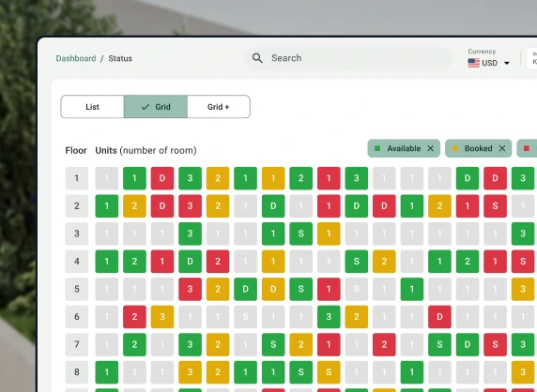Open yellow S unit on floor 8

click(x=329, y=372)
